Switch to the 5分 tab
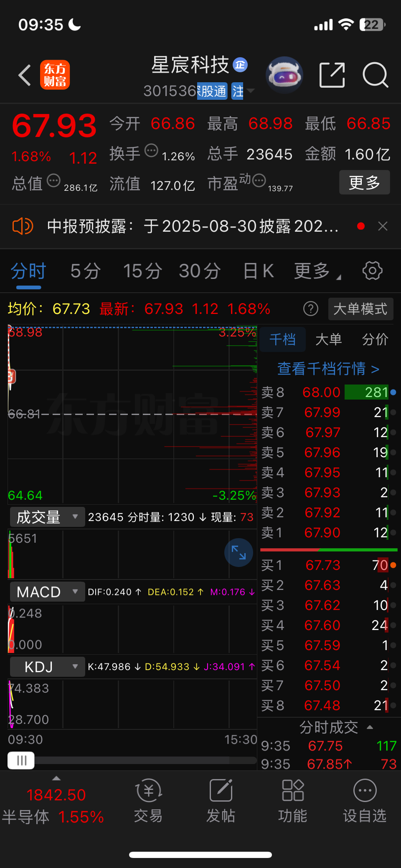Viewport: 401px width, 868px height. (86, 271)
